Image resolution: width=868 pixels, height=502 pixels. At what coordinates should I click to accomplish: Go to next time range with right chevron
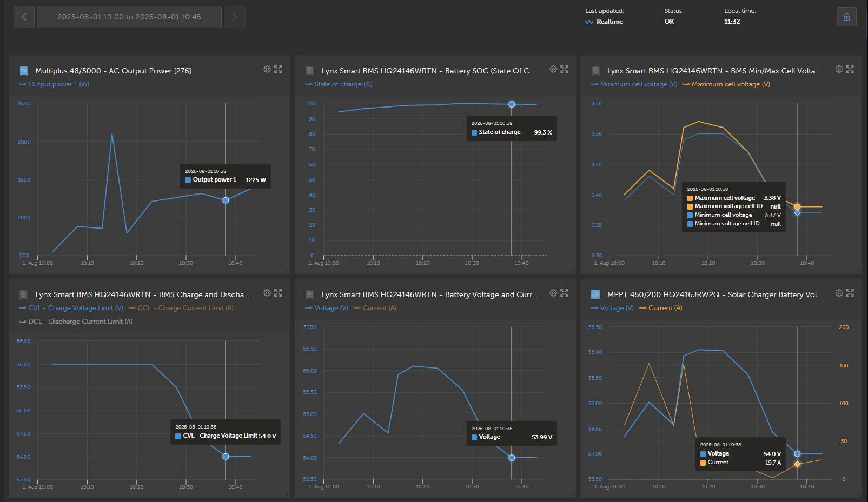coord(235,17)
